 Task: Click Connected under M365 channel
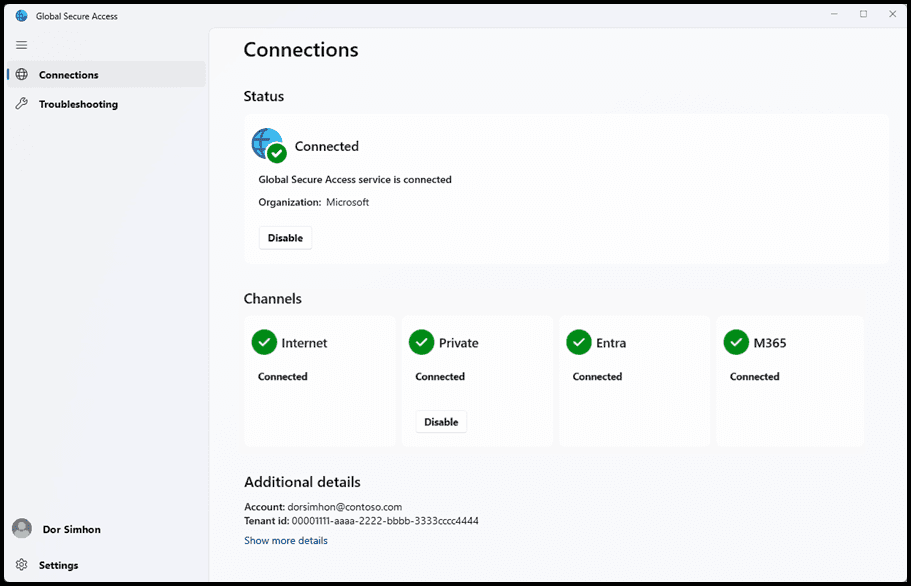click(x=755, y=376)
